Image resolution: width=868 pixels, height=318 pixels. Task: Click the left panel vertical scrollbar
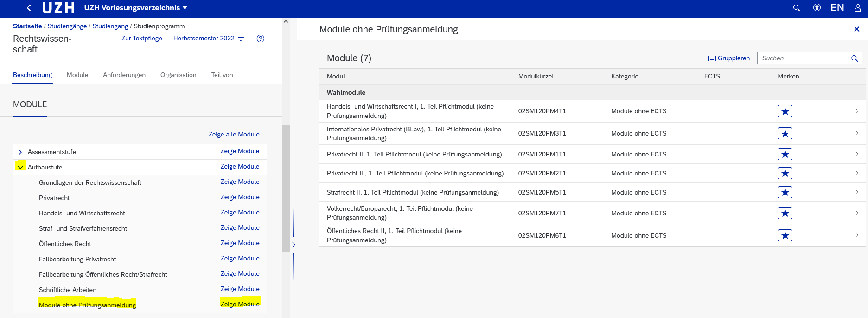[286, 186]
